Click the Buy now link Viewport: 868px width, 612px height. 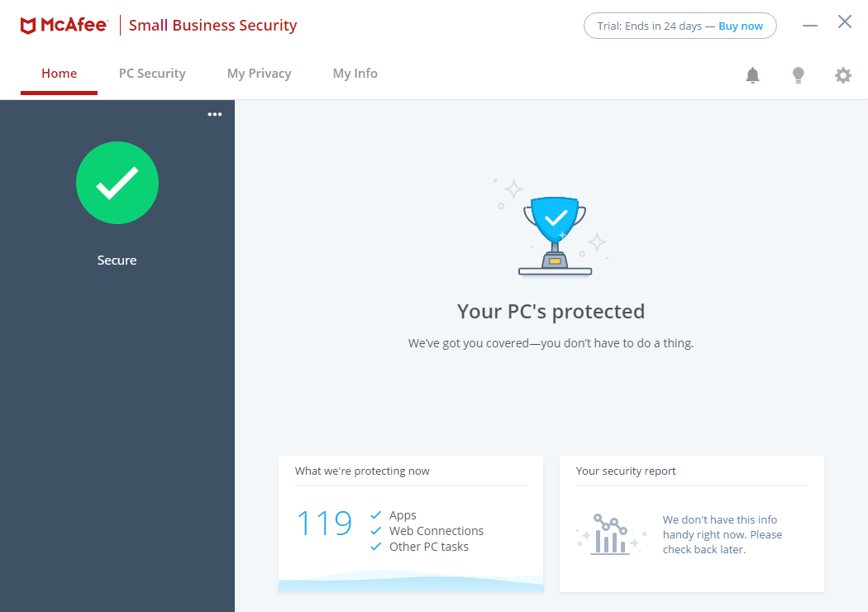[741, 26]
